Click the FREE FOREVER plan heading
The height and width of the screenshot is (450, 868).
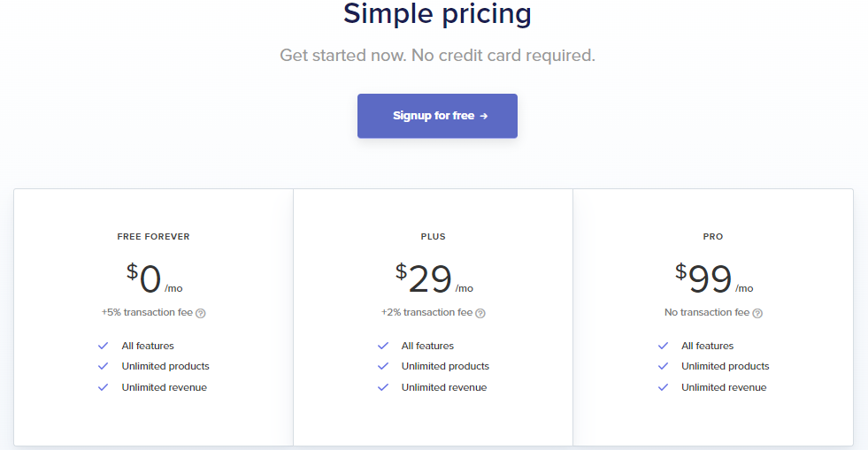(153, 237)
